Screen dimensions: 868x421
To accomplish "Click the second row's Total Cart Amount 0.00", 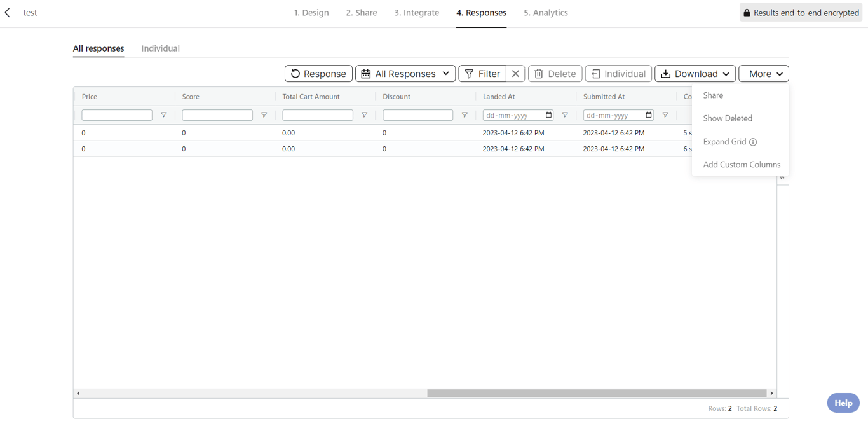I will pyautogui.click(x=288, y=149).
